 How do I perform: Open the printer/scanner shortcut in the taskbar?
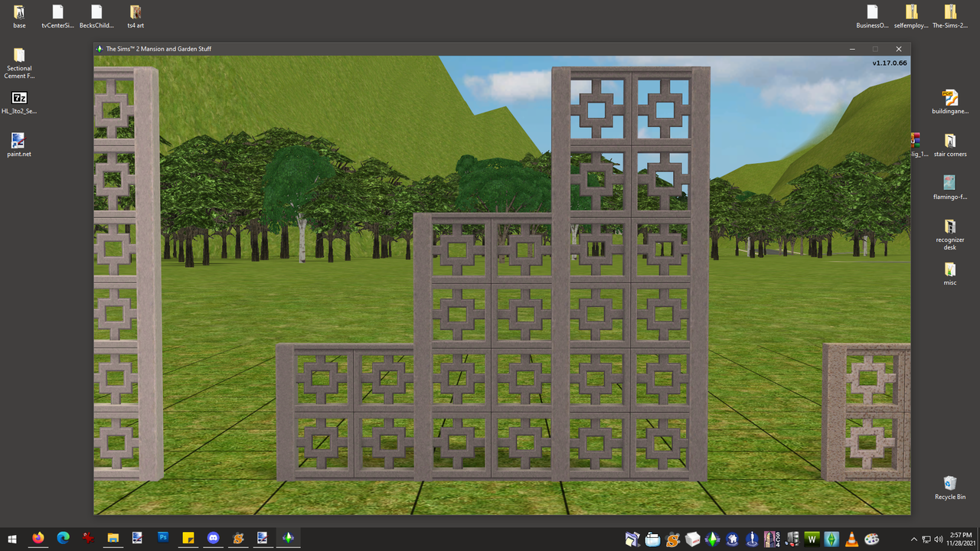tap(652, 539)
